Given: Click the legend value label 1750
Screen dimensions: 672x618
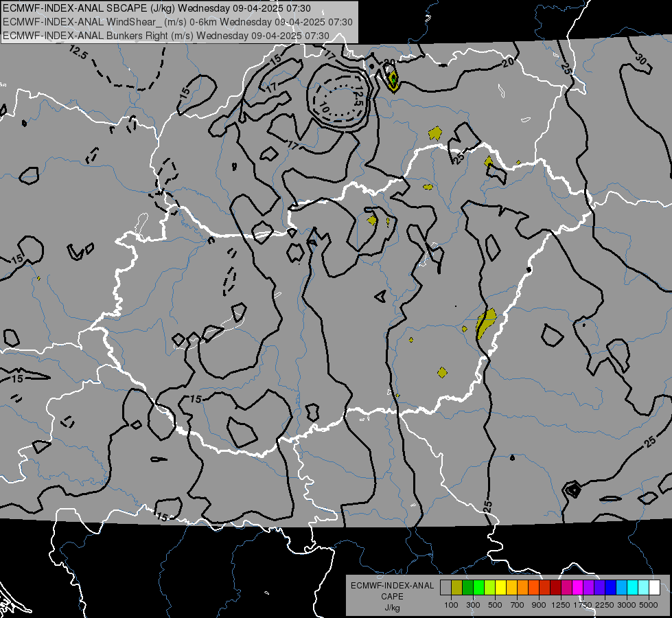Looking at the screenshot, I should 583,605.
